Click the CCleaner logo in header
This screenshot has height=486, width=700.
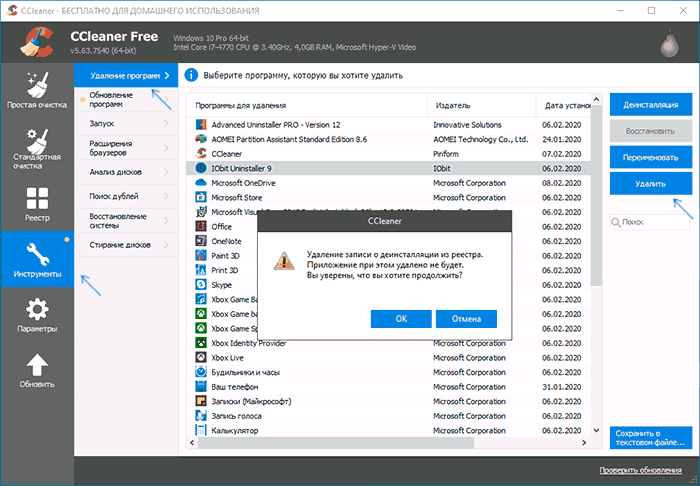point(37,42)
